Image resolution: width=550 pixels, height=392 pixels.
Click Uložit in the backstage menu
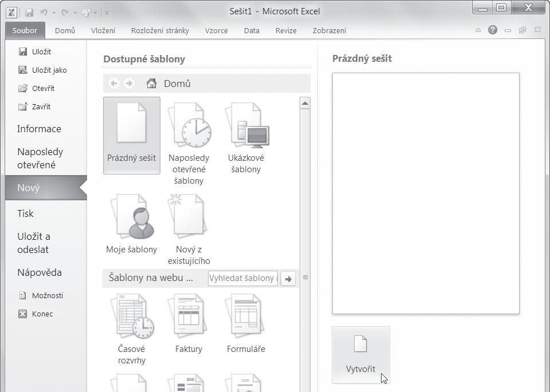click(x=35, y=52)
